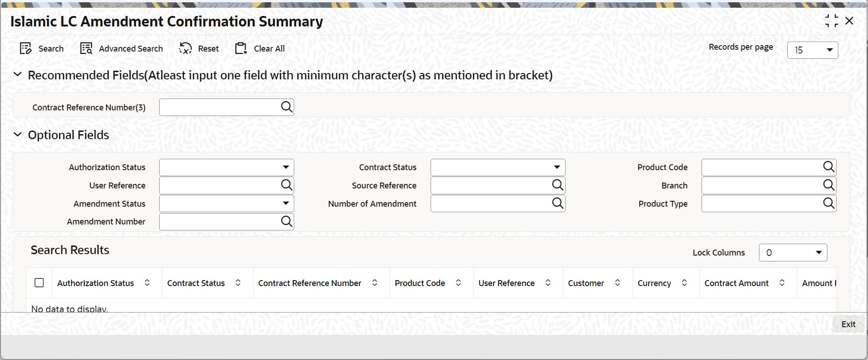868x360 pixels.
Task: Open the Contract Status dropdown
Action: coord(498,167)
